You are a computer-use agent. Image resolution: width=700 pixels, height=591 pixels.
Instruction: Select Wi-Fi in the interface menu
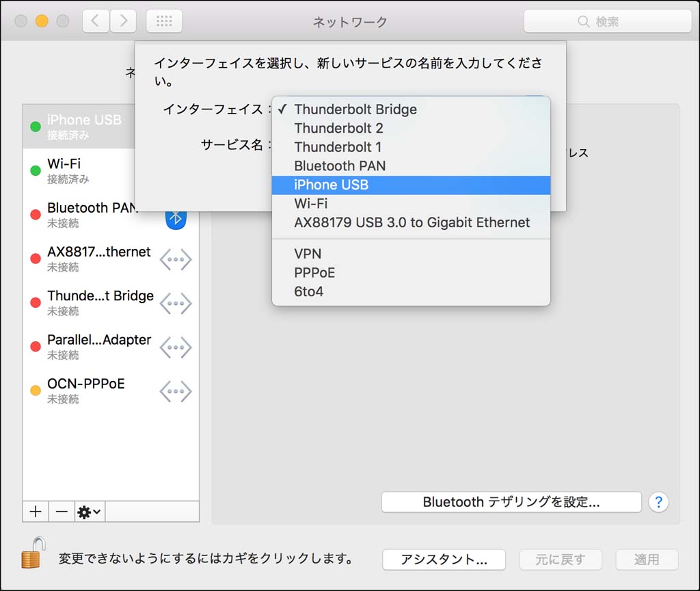coord(411,204)
